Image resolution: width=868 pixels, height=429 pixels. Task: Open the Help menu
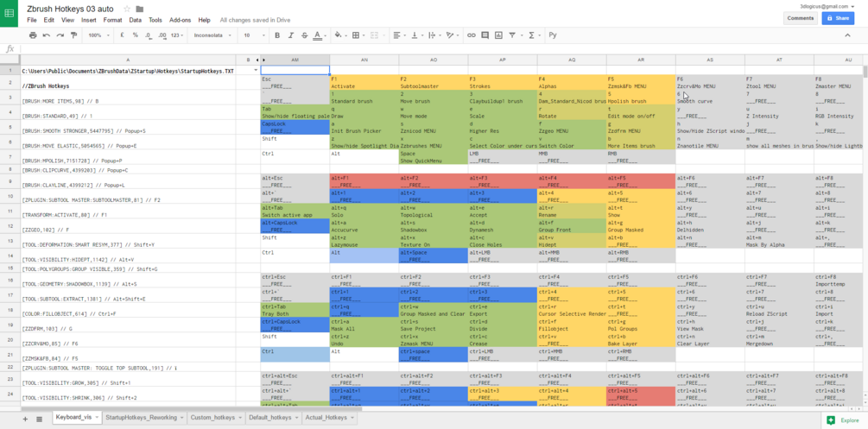point(205,20)
